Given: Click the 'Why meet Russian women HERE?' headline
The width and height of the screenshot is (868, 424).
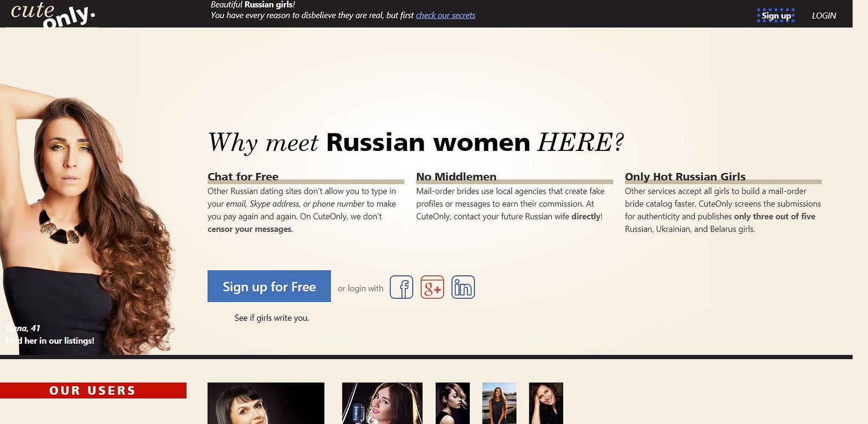Looking at the screenshot, I should click(x=416, y=142).
